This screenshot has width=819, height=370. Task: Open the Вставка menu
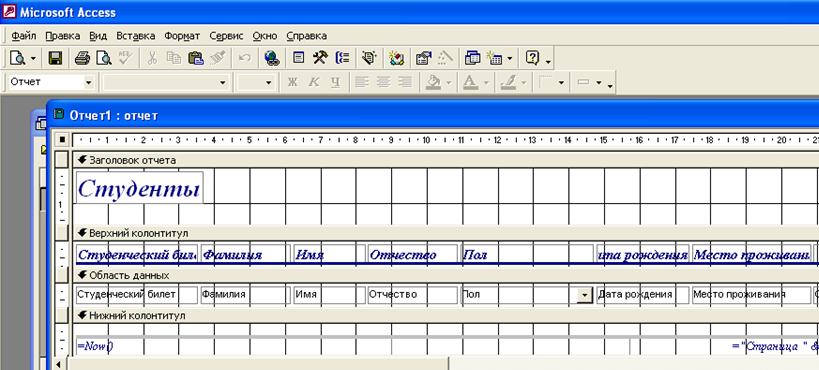coord(135,36)
